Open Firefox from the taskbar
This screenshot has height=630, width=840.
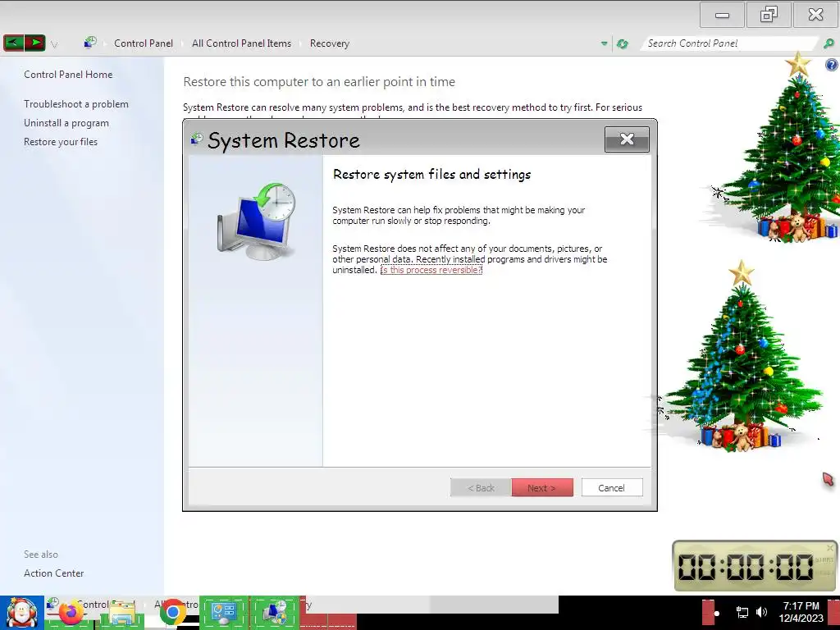(71, 613)
